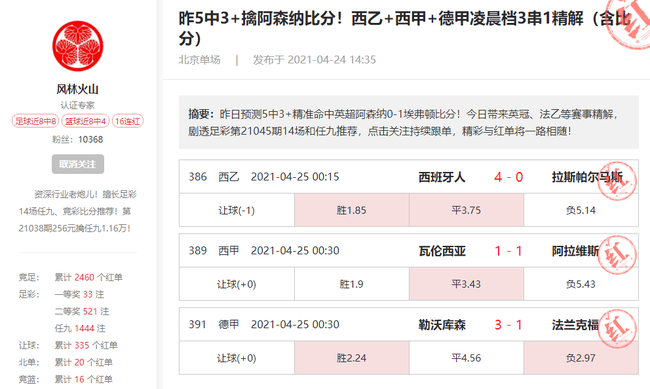This screenshot has width=650, height=389.
Task: Click the 4 - 0 score
Action: (508, 177)
